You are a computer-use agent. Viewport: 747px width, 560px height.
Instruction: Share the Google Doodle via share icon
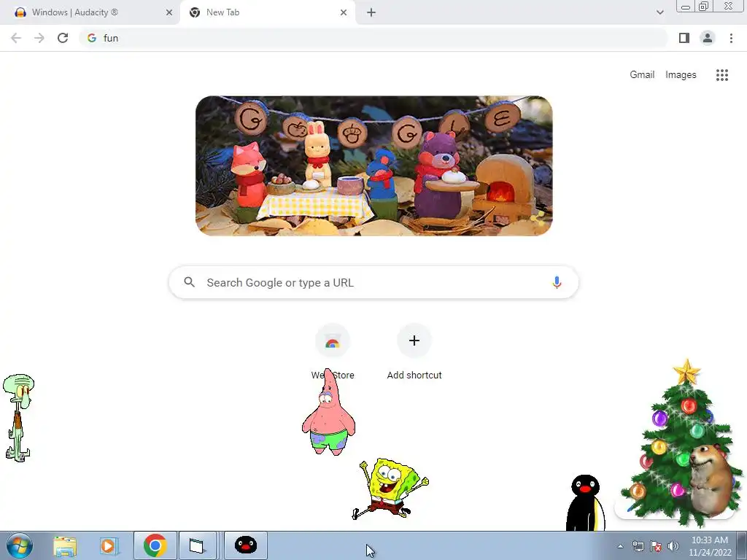click(x=538, y=219)
